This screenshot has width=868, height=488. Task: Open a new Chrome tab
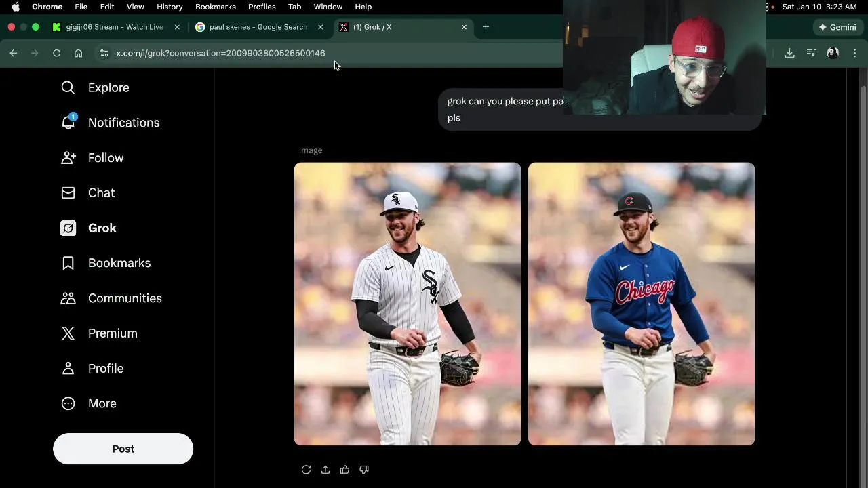(486, 27)
